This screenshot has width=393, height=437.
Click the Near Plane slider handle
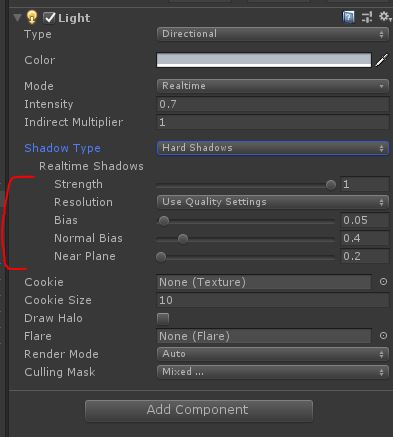pos(161,257)
